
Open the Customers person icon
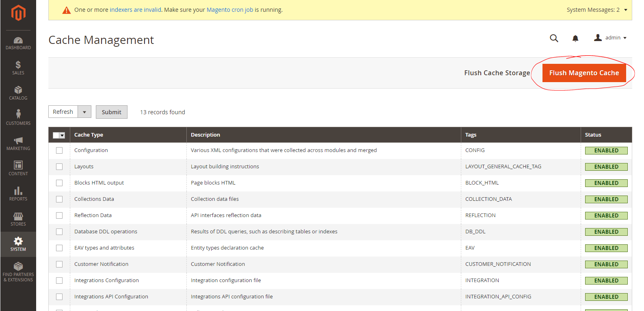(18, 114)
